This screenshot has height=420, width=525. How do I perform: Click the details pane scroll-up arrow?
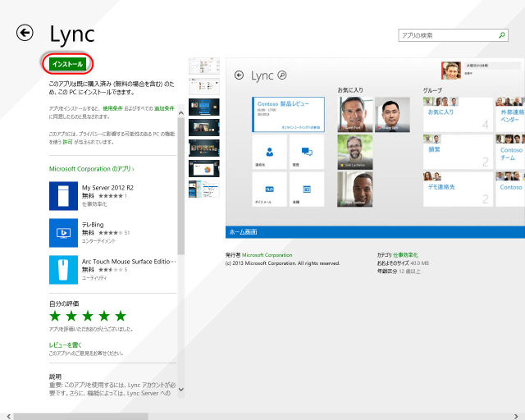(x=181, y=113)
